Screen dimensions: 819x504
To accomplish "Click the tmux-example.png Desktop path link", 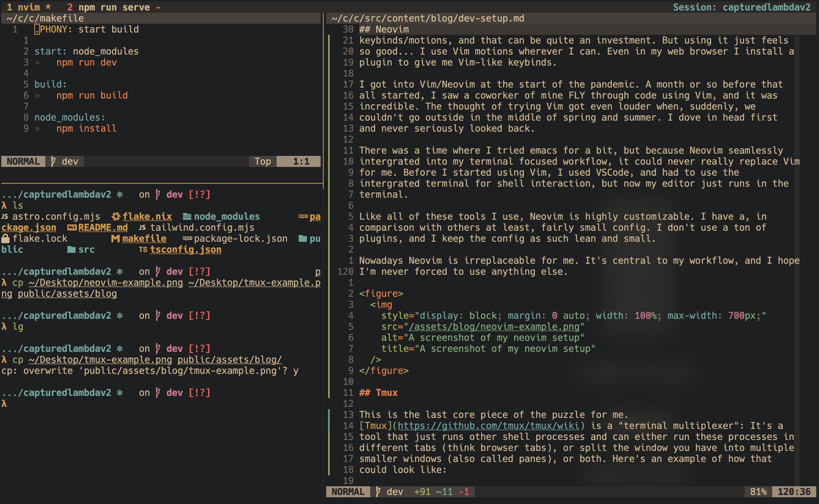I will pos(100,360).
